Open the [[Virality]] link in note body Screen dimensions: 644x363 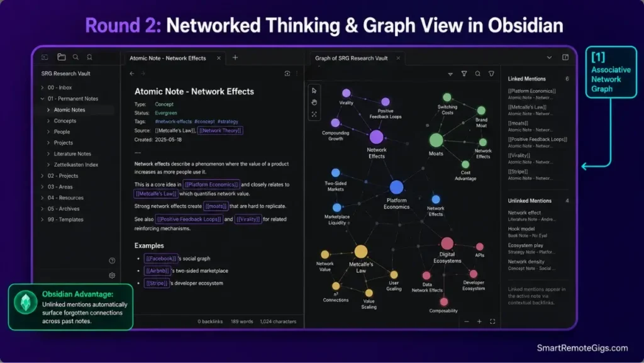(x=248, y=220)
